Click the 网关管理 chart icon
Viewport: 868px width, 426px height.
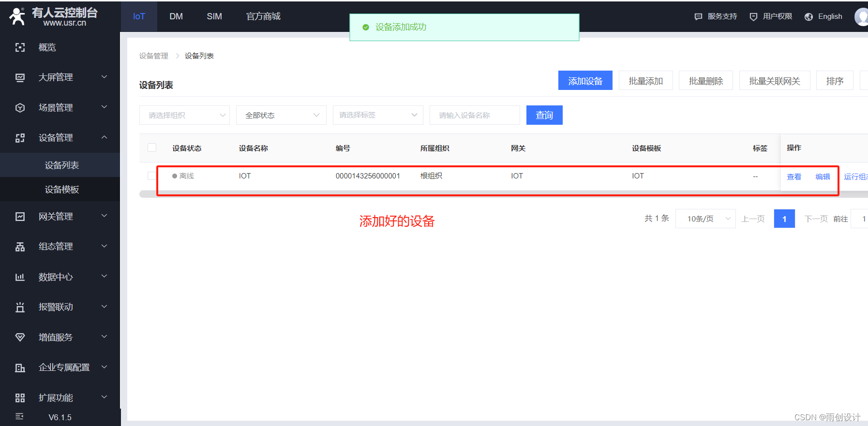(20, 217)
